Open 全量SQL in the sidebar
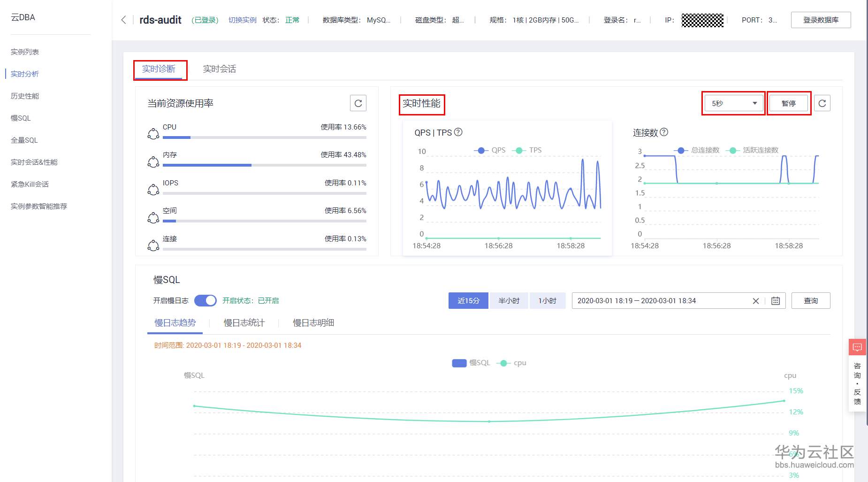868x482 pixels. (x=24, y=140)
